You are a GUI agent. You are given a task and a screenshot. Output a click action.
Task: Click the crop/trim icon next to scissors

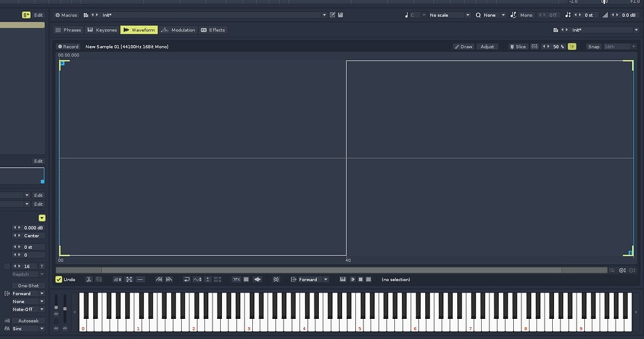point(99,279)
